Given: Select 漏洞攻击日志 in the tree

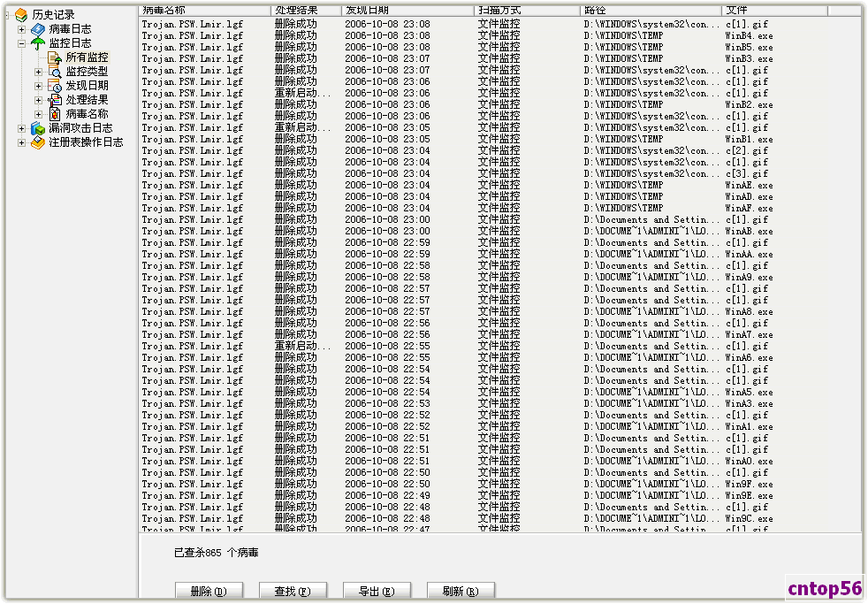Looking at the screenshot, I should [80, 128].
